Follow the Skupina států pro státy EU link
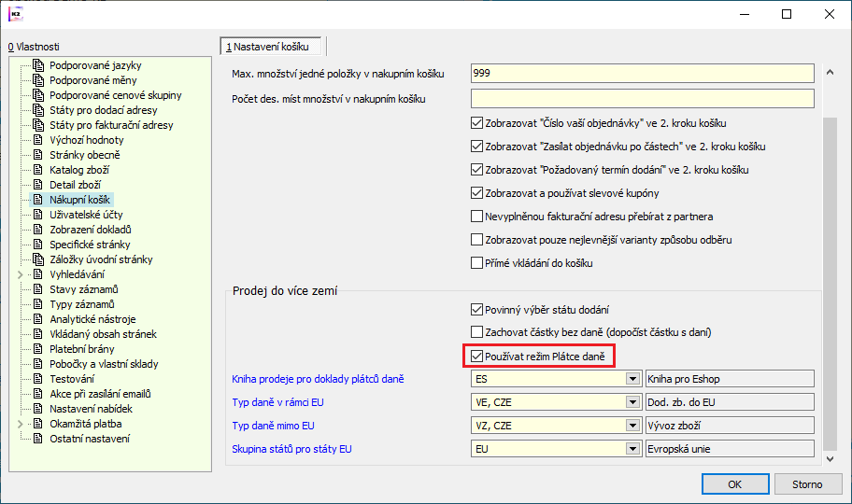Viewport: 852px width, 504px height. point(291,449)
